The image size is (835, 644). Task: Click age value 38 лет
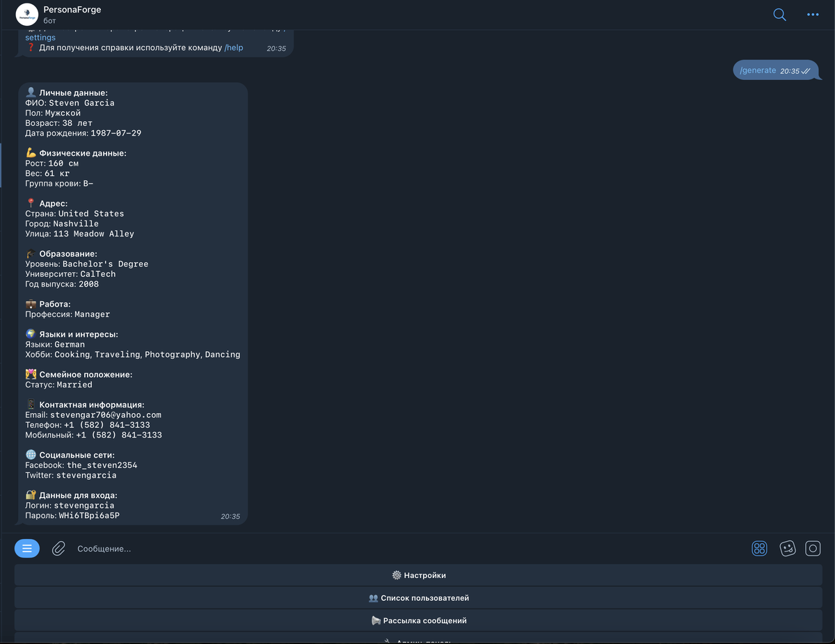[x=77, y=123]
